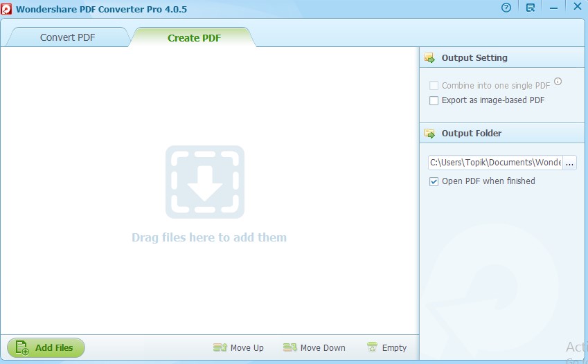Click the Output Folder header text
Image resolution: width=588 pixels, height=364 pixels.
(472, 133)
